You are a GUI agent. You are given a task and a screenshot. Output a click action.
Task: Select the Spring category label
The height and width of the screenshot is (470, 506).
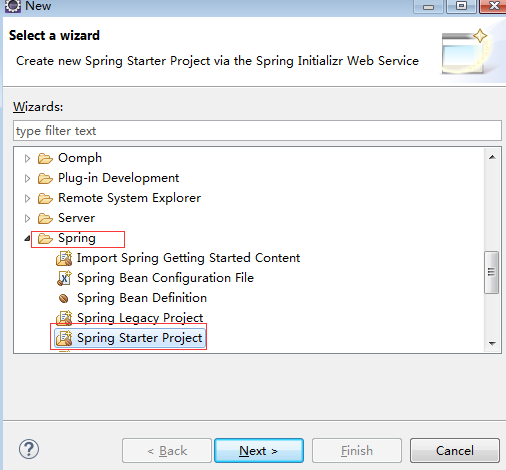(x=77, y=238)
